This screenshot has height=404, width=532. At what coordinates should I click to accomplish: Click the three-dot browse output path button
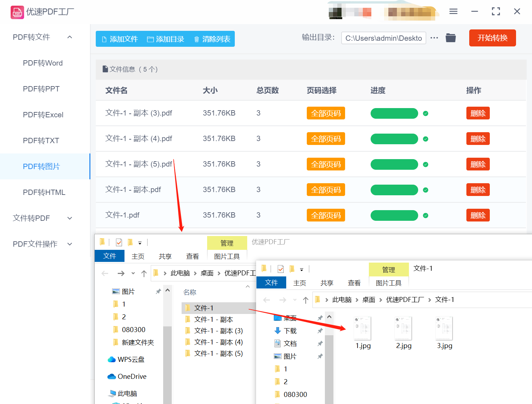coord(434,38)
